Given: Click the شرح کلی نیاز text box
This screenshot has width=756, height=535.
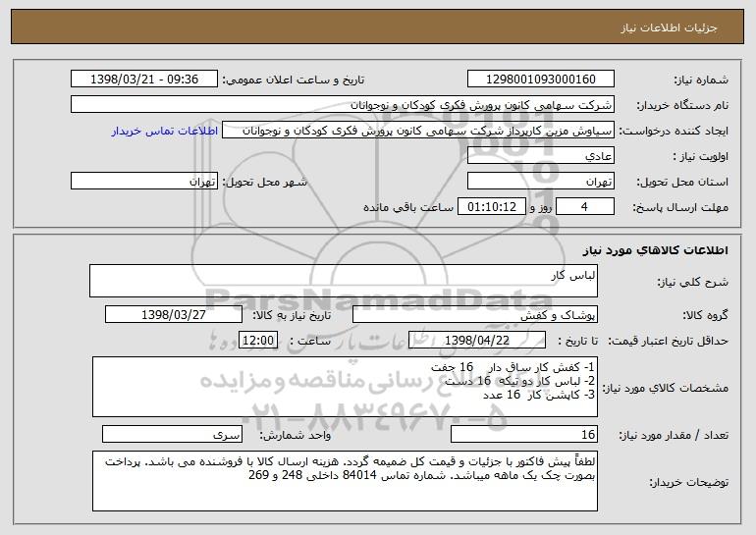Looking at the screenshot, I should tap(344, 281).
